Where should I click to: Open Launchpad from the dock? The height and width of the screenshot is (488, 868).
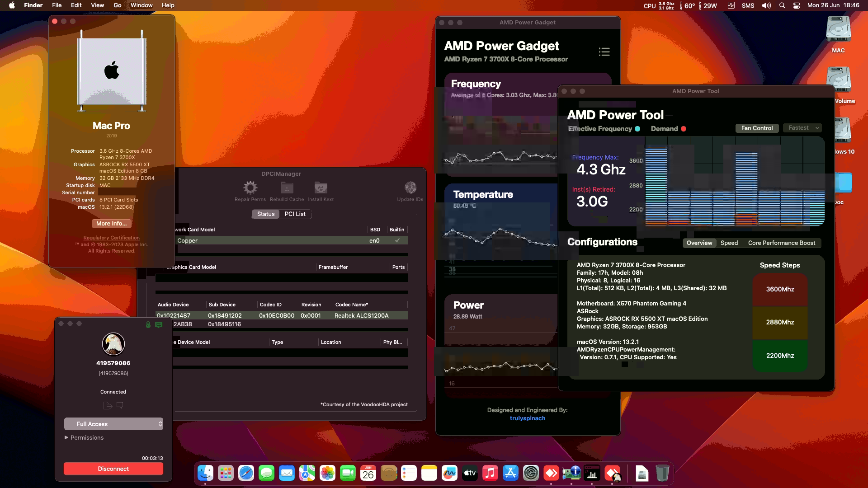[226, 473]
